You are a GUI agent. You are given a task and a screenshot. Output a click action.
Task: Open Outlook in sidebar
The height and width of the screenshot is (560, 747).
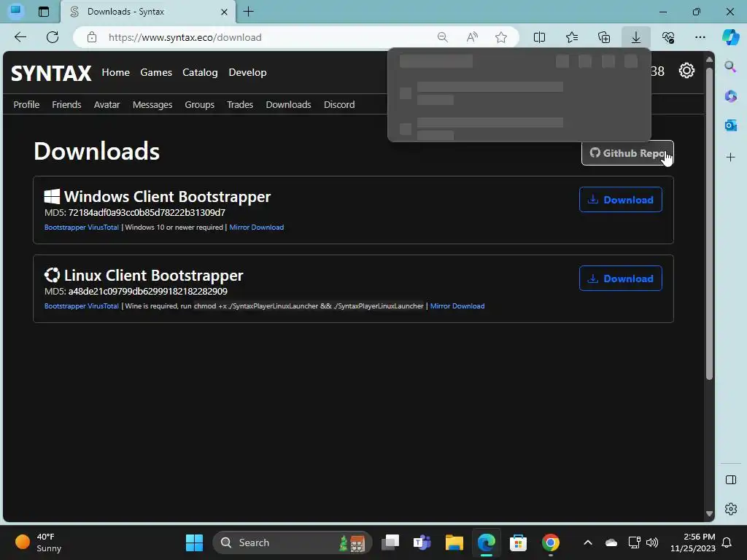coord(730,125)
